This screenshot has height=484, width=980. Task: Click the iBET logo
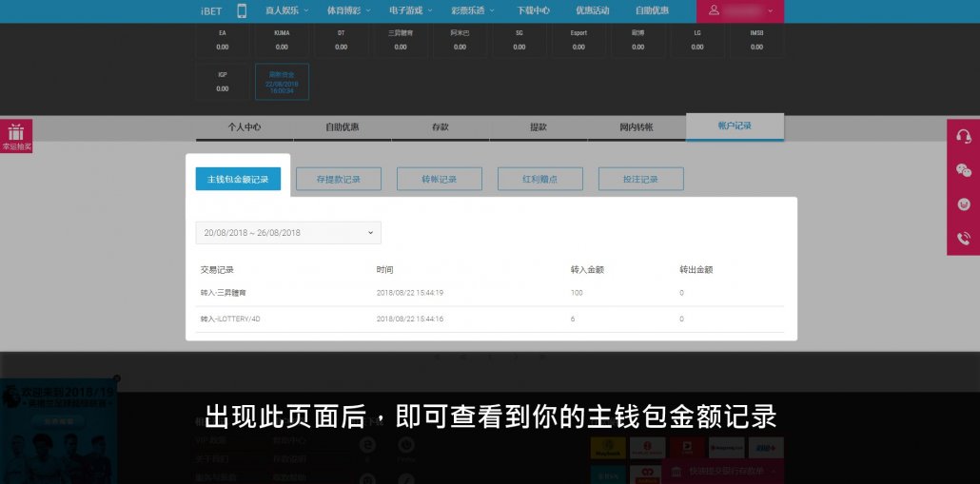coord(211,11)
